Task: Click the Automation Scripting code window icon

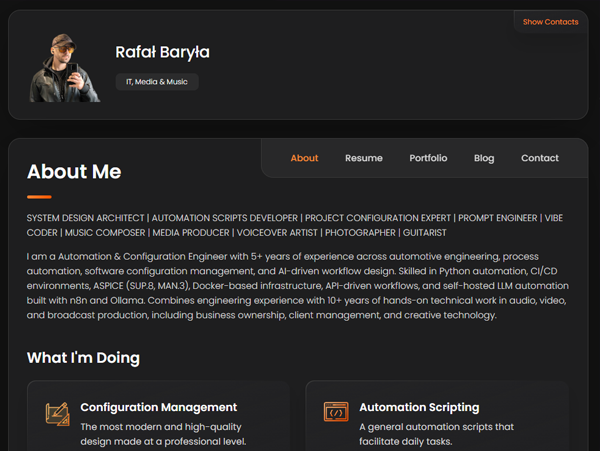Action: tap(336, 412)
